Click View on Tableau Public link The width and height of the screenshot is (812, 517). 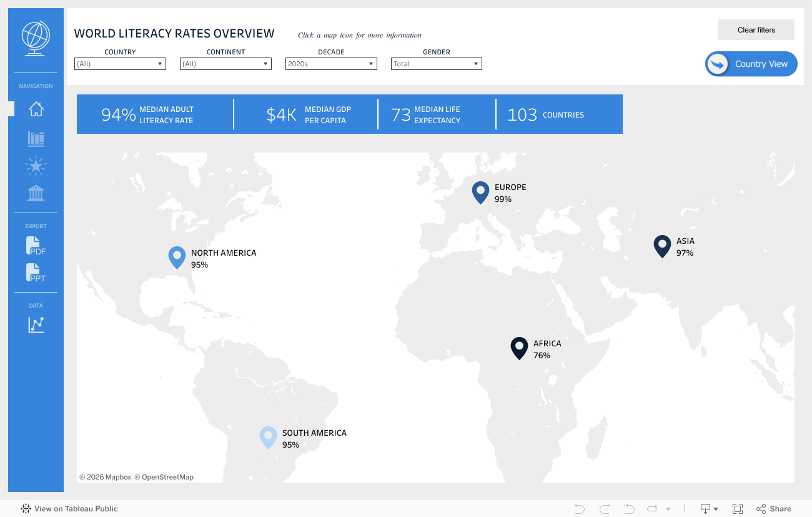69,509
